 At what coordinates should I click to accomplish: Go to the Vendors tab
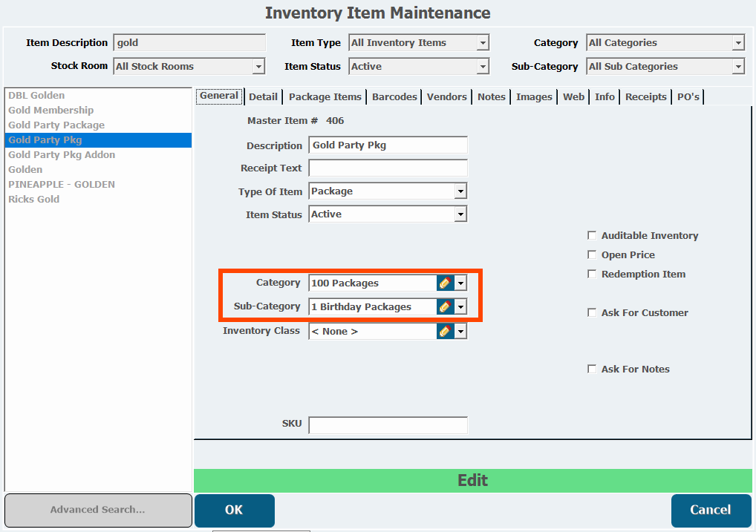point(446,96)
